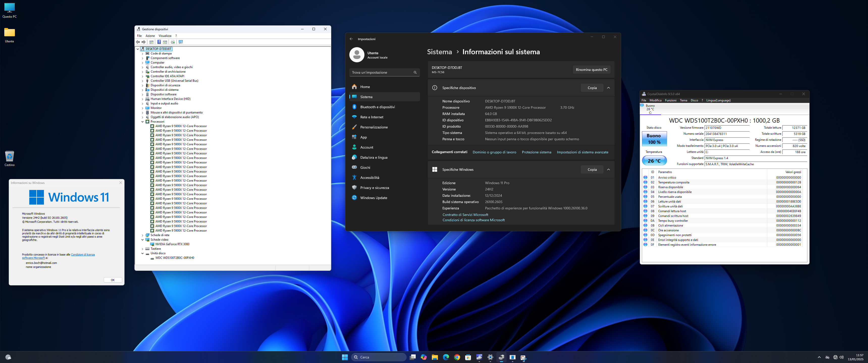Click Forward arrow in Gestione dispositivi toolbar
Viewport: 868px width, 363px height.
pyautogui.click(x=144, y=42)
